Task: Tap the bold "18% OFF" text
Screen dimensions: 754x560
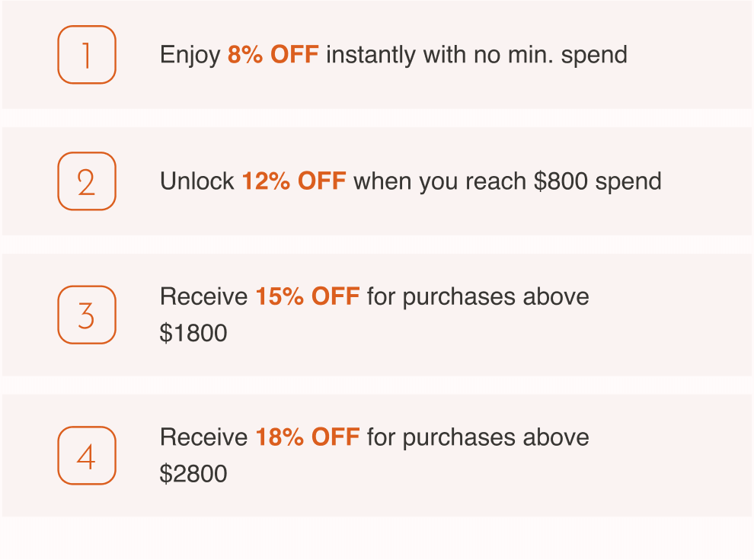Action: (x=308, y=437)
